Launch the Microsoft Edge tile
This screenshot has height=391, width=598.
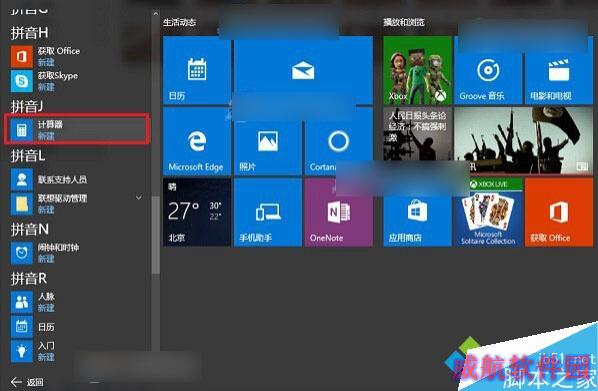(197, 141)
